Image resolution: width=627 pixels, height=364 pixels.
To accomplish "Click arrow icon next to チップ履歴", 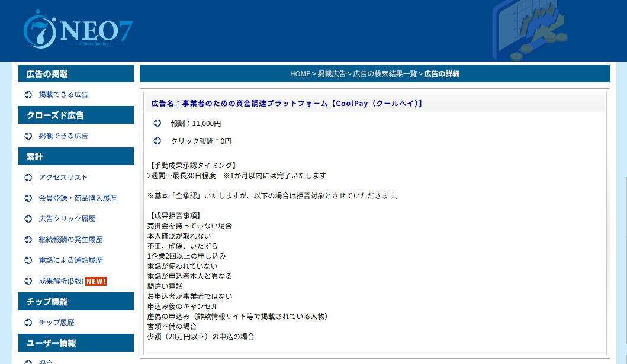I will [28, 323].
